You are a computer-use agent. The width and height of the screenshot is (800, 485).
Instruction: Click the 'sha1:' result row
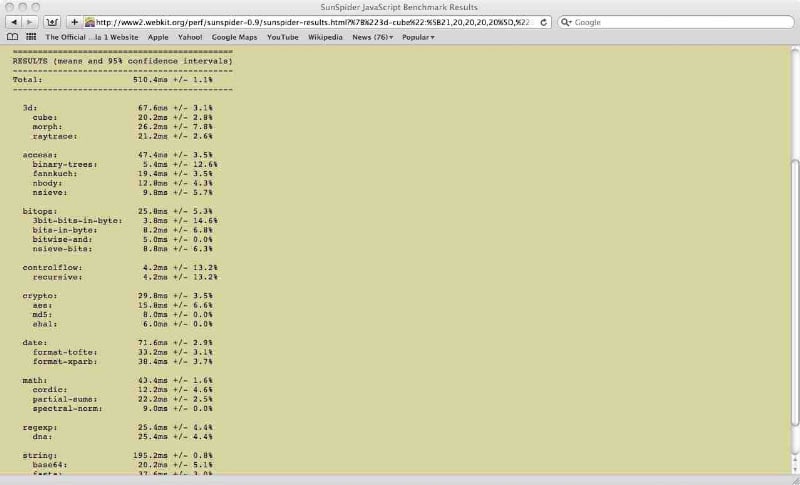click(x=122, y=324)
